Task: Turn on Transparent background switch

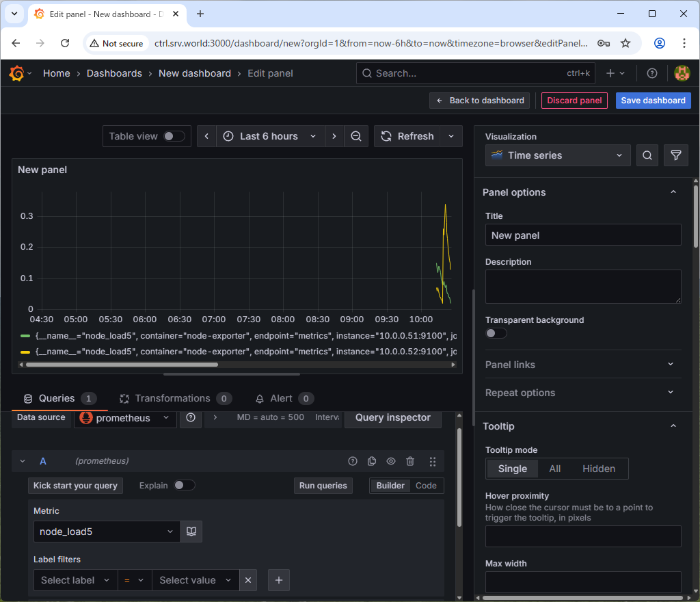Action: click(496, 333)
